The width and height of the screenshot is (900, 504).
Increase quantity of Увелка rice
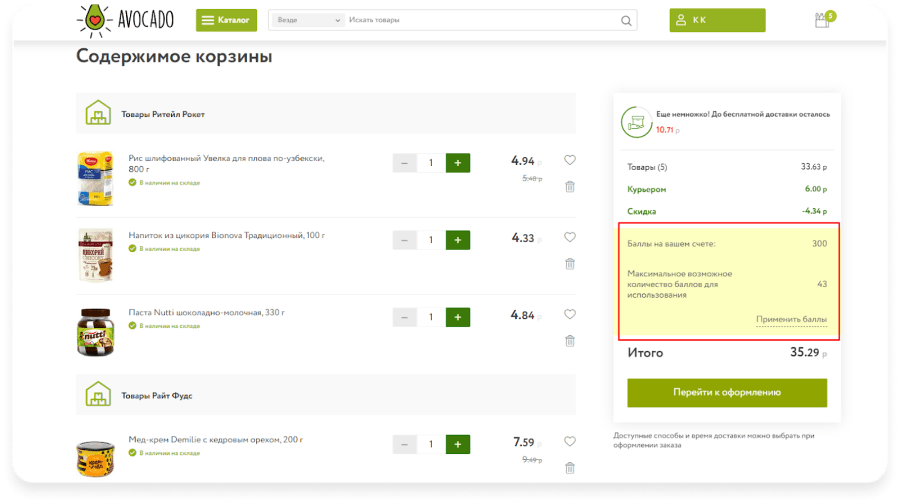pyautogui.click(x=457, y=163)
